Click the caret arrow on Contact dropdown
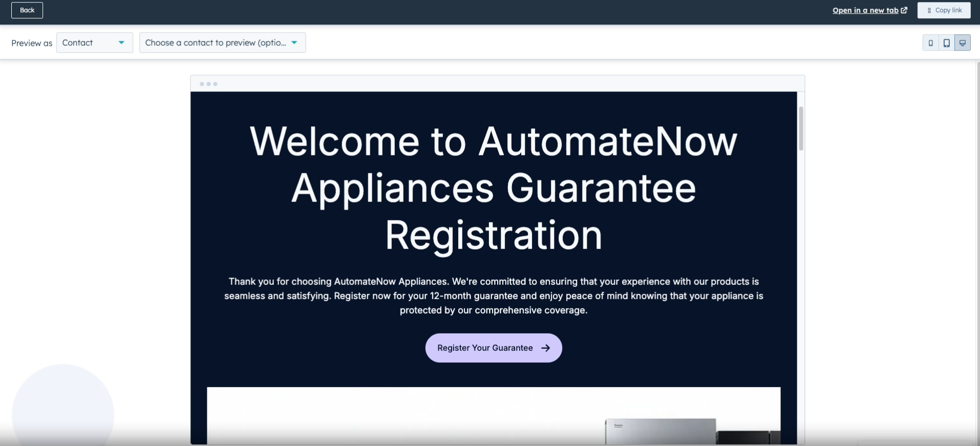Image resolution: width=980 pixels, height=446 pixels. tap(121, 42)
